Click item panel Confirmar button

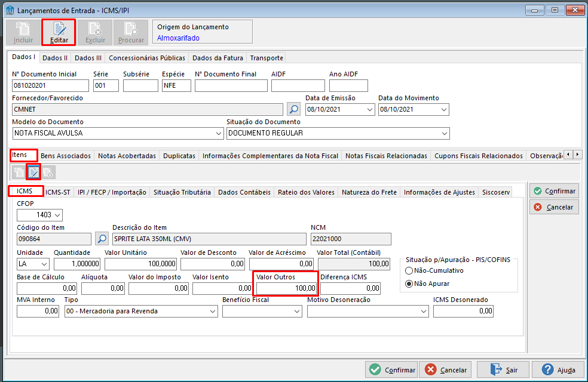[555, 191]
